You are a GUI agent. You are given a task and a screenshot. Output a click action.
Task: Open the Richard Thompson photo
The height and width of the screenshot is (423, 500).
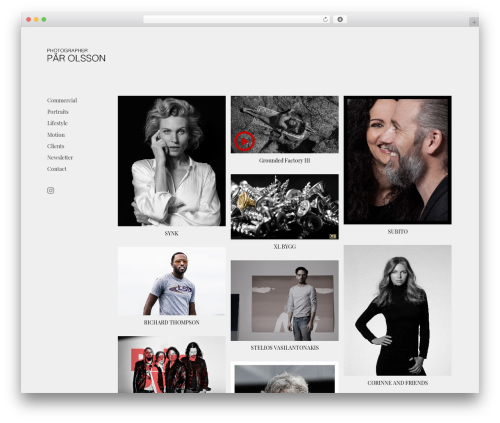[172, 281]
